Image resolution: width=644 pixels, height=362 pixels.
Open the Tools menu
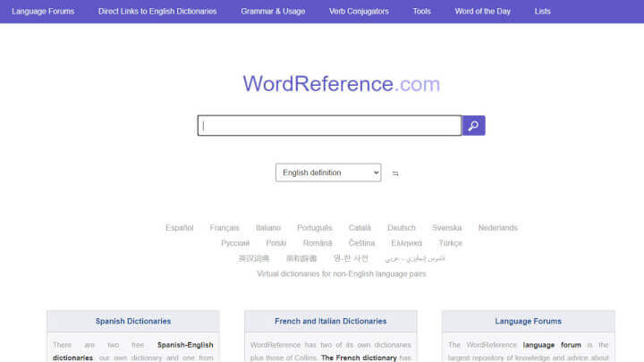[x=422, y=12]
